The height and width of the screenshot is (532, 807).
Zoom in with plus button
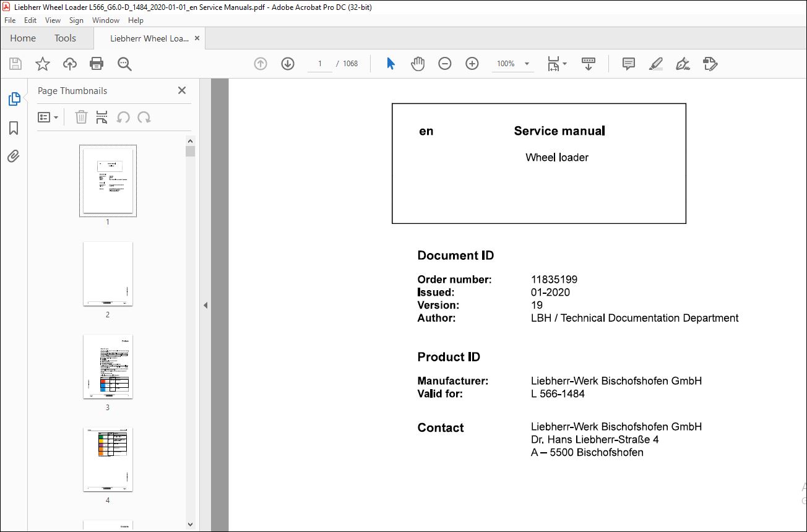tap(472, 64)
